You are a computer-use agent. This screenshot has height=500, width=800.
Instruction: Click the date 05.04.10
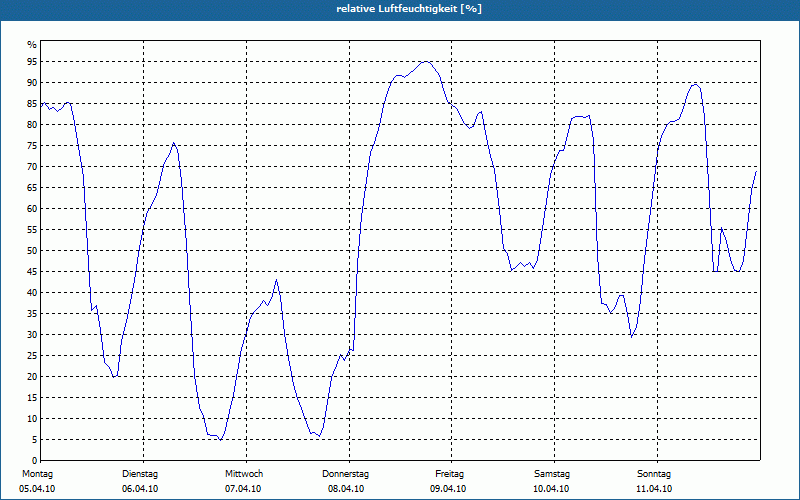(x=37, y=489)
